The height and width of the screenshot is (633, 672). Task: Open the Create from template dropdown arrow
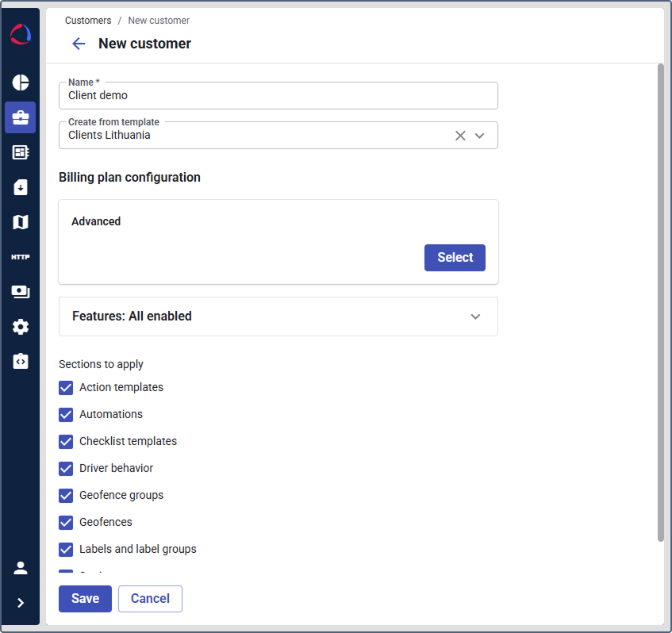click(479, 136)
